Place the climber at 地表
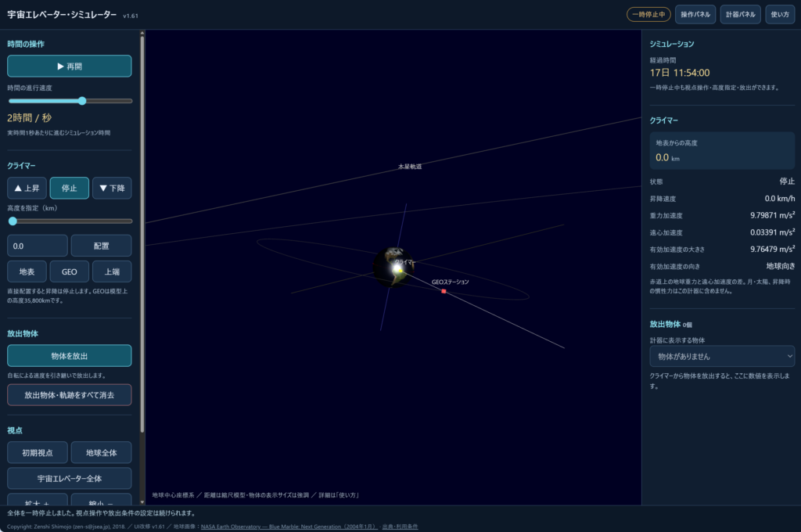Image resolution: width=801 pixels, height=532 pixels. pyautogui.click(x=27, y=272)
